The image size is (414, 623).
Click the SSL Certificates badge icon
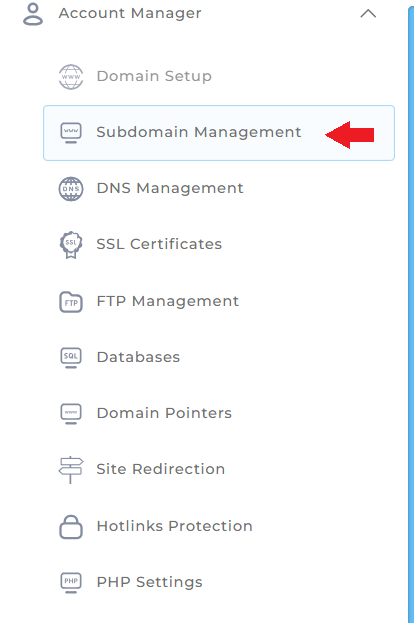(x=71, y=245)
